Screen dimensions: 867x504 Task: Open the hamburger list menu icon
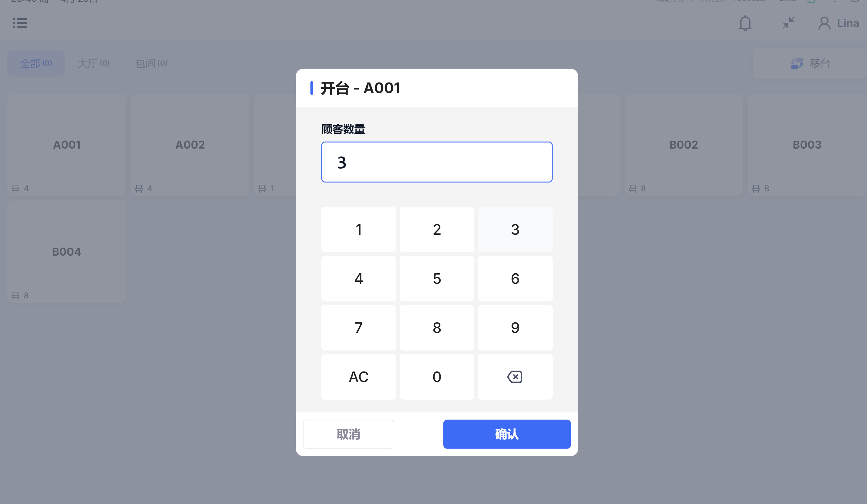20,23
